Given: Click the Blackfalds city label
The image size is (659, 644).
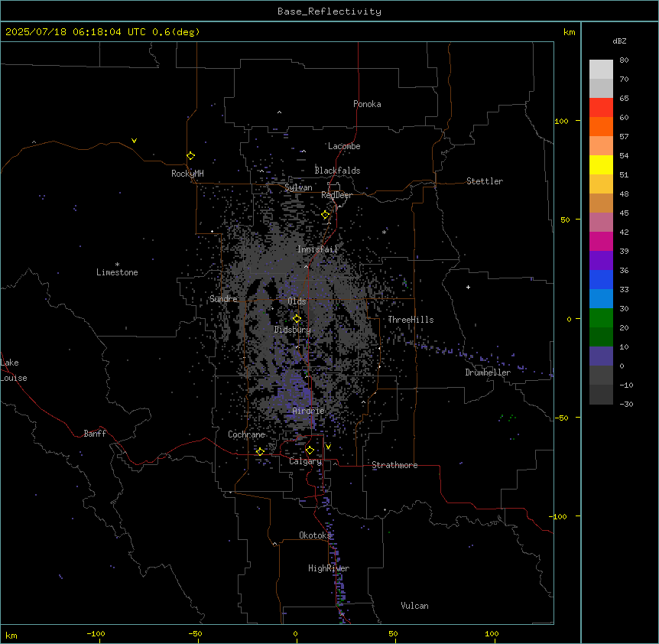Looking at the screenshot, I should tap(337, 171).
